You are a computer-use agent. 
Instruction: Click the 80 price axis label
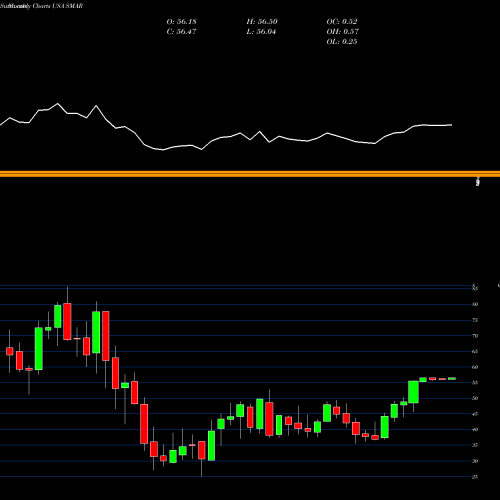pyautogui.click(x=475, y=304)
